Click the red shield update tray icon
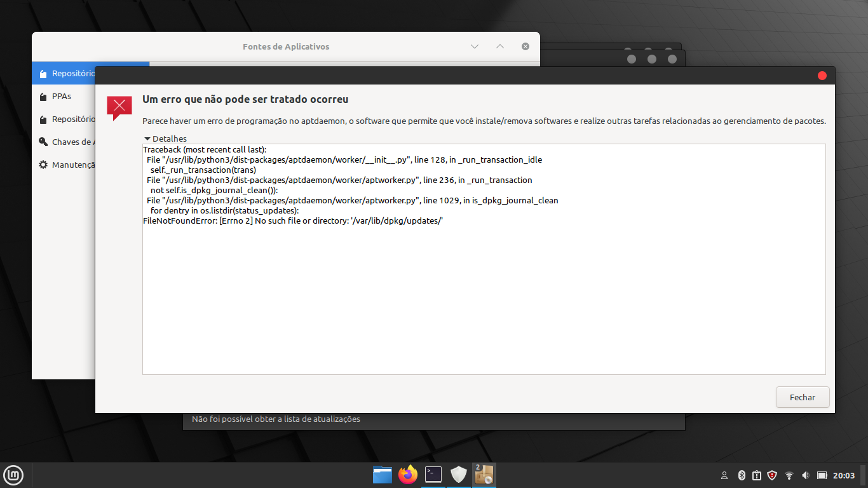Screen dimensions: 868x488 click(x=772, y=475)
